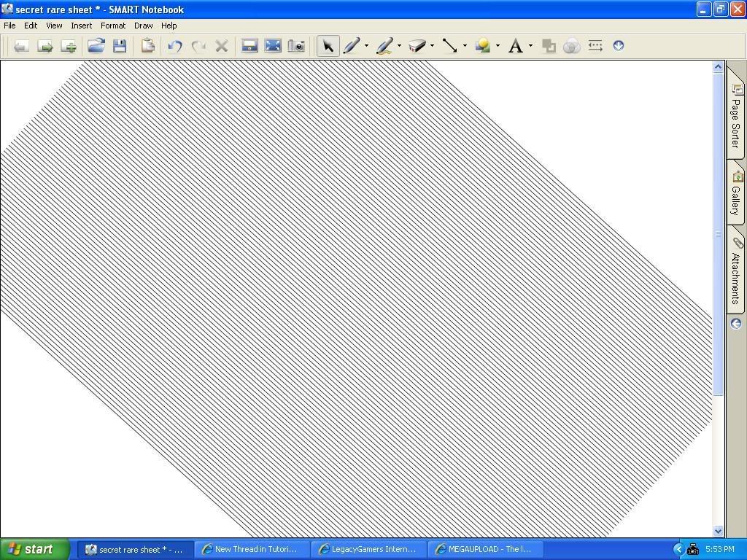Select the Creative Pen tool
This screenshot has height=560, width=747.
384,45
